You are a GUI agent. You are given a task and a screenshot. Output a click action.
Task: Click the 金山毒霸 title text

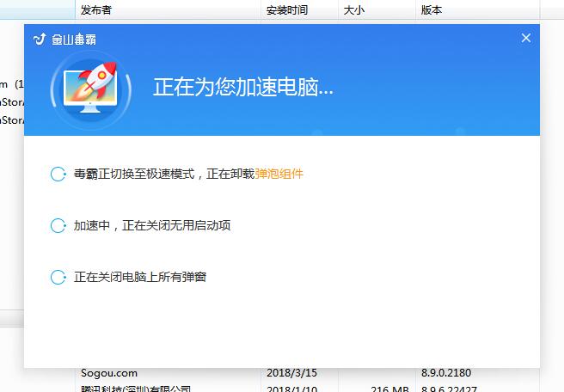pyautogui.click(x=74, y=40)
